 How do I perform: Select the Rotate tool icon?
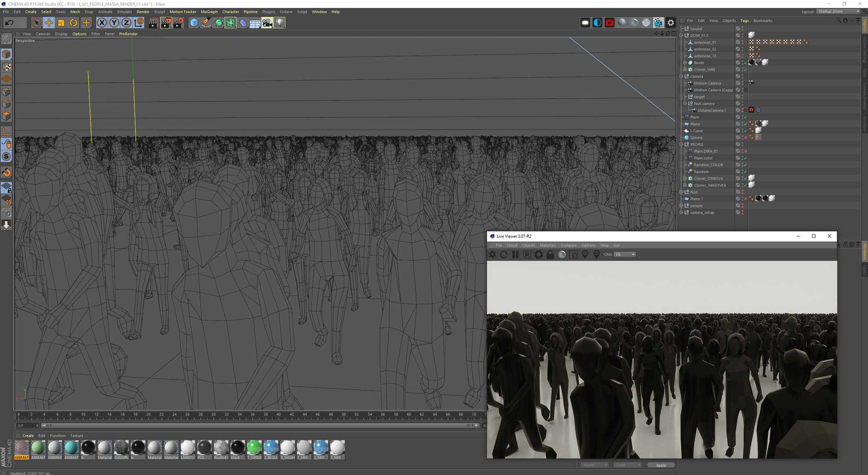[73, 22]
